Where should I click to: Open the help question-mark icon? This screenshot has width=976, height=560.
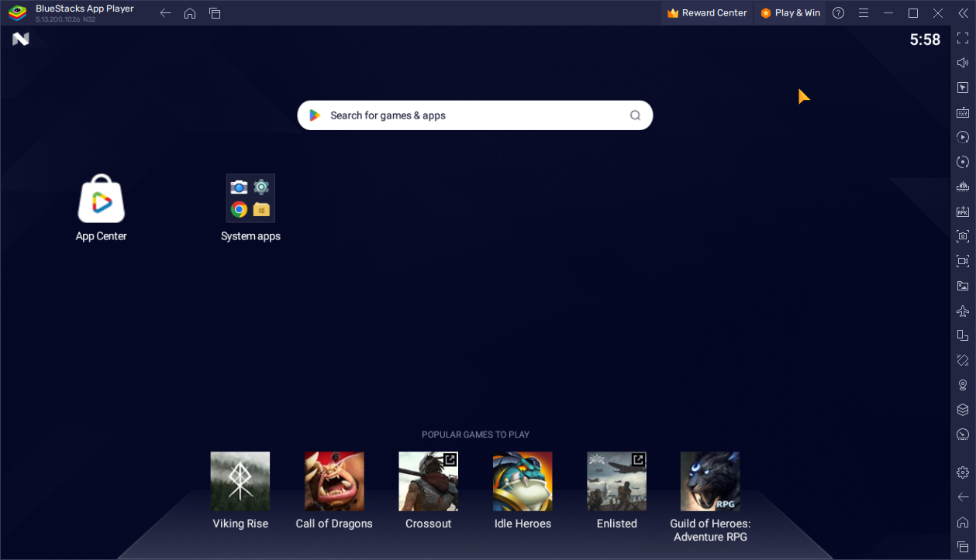click(838, 13)
